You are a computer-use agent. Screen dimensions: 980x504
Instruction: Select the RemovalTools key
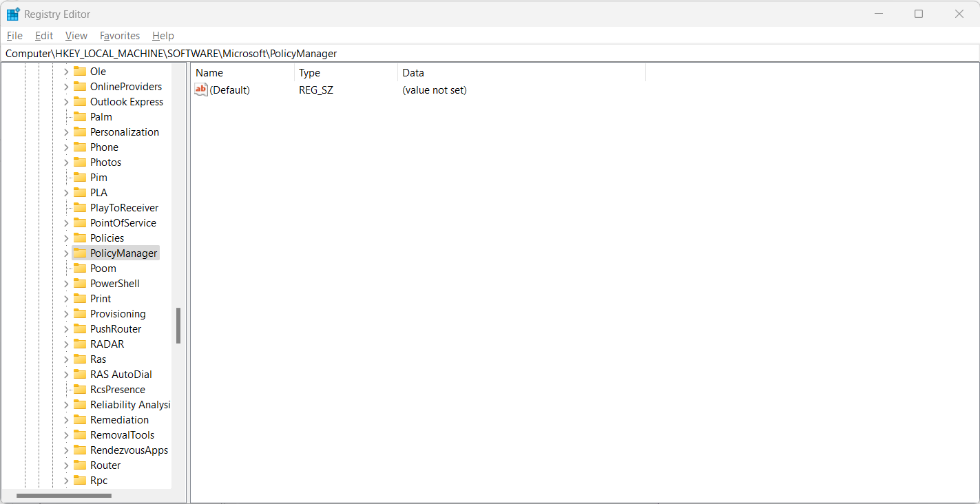point(122,435)
